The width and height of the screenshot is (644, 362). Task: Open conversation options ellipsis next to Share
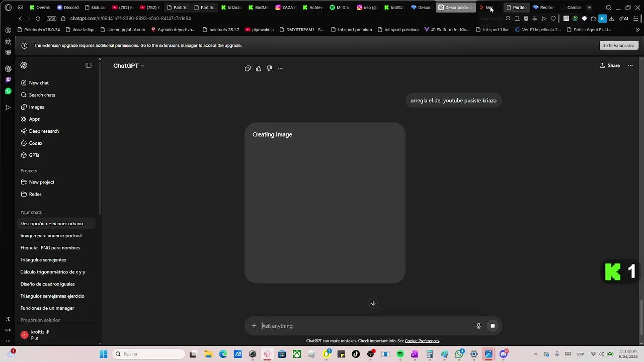(630, 65)
